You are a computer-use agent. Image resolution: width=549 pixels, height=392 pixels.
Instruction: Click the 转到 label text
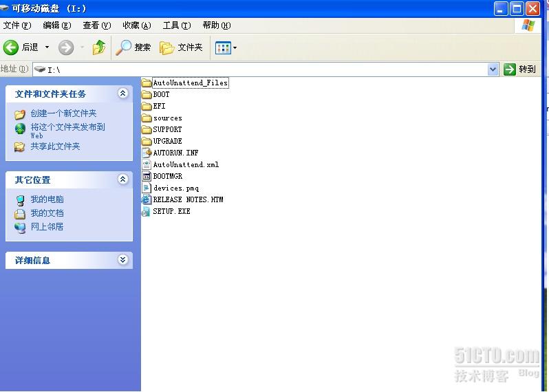point(527,69)
